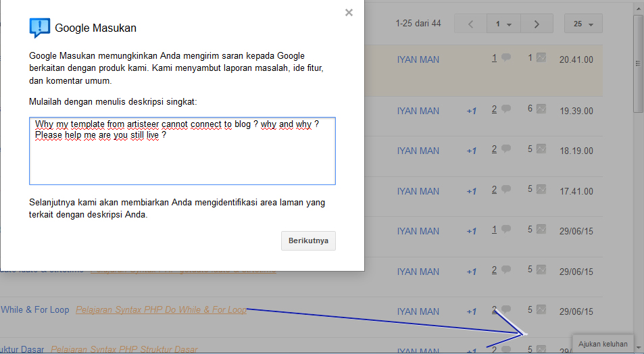
Task: Go to previous page of posts
Action: [471, 24]
